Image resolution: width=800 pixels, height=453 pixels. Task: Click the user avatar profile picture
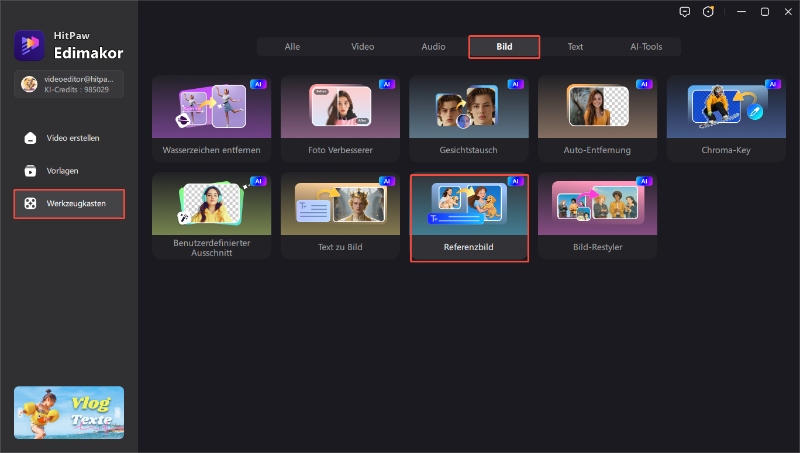28,84
